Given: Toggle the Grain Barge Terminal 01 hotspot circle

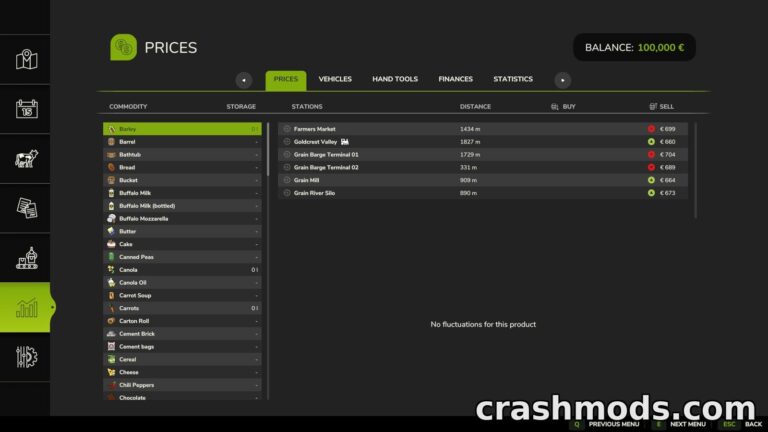Looking at the screenshot, I should [x=287, y=154].
